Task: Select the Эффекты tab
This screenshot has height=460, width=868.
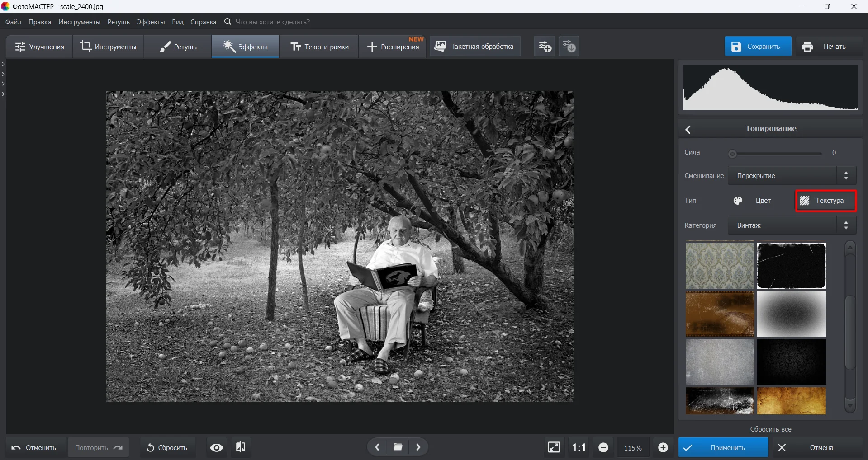Action: click(x=245, y=47)
